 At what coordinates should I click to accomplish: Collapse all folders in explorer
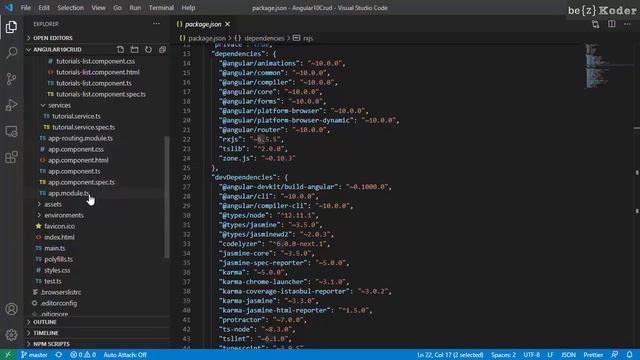[162, 49]
